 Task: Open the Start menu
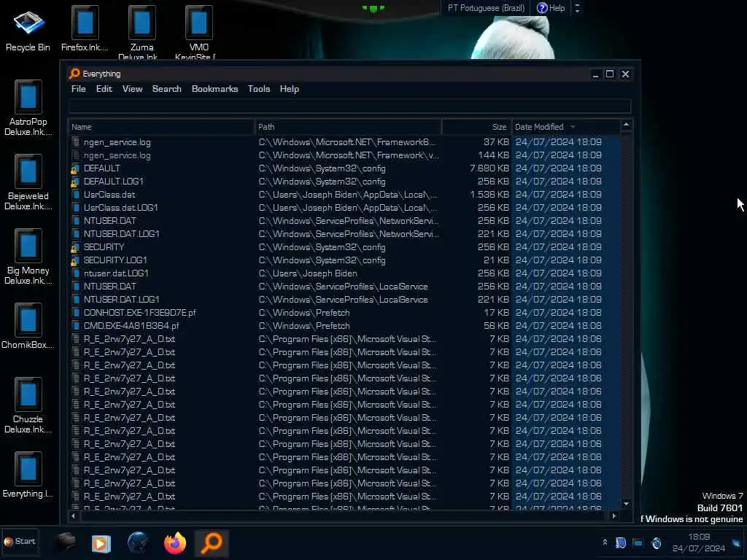coord(20,542)
